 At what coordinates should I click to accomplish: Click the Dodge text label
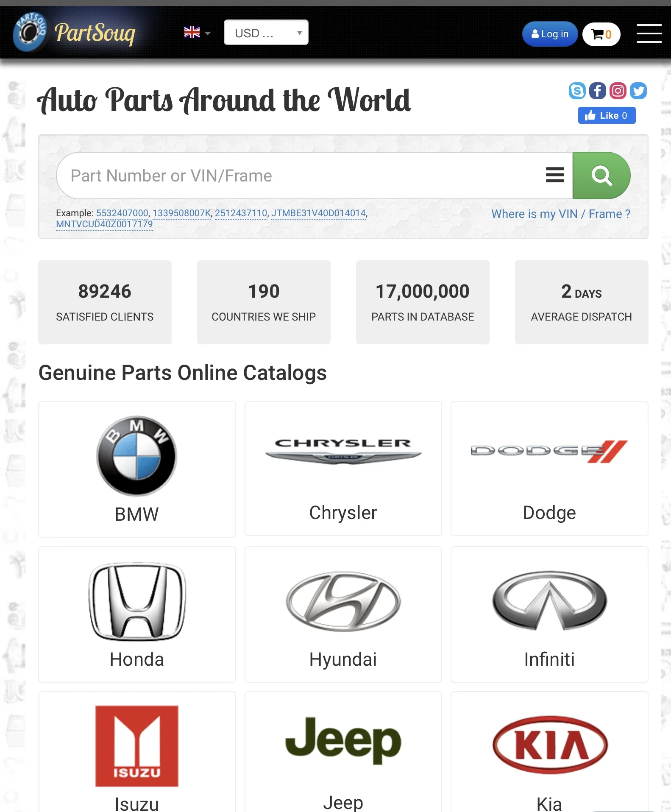(x=549, y=513)
